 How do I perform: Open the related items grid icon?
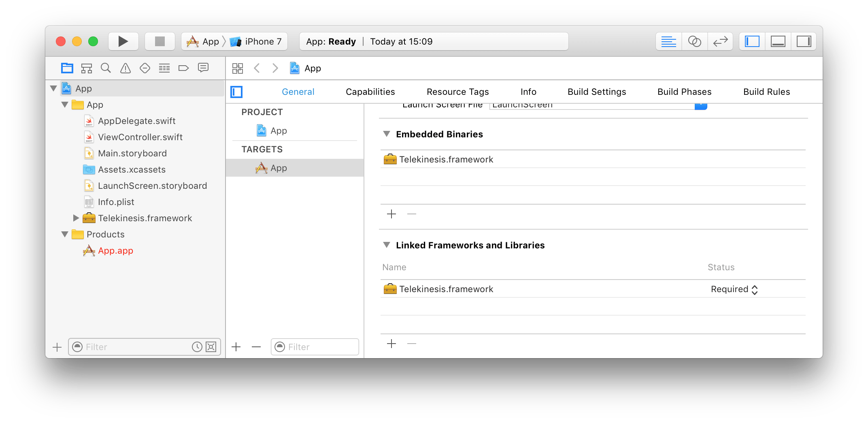238,68
